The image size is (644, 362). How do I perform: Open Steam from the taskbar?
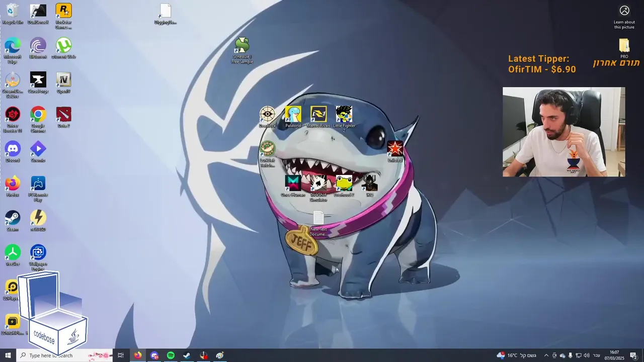[x=187, y=355]
